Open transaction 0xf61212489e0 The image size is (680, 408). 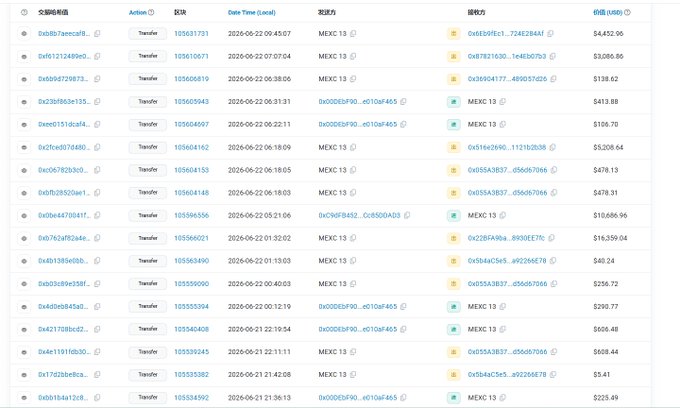[64, 56]
